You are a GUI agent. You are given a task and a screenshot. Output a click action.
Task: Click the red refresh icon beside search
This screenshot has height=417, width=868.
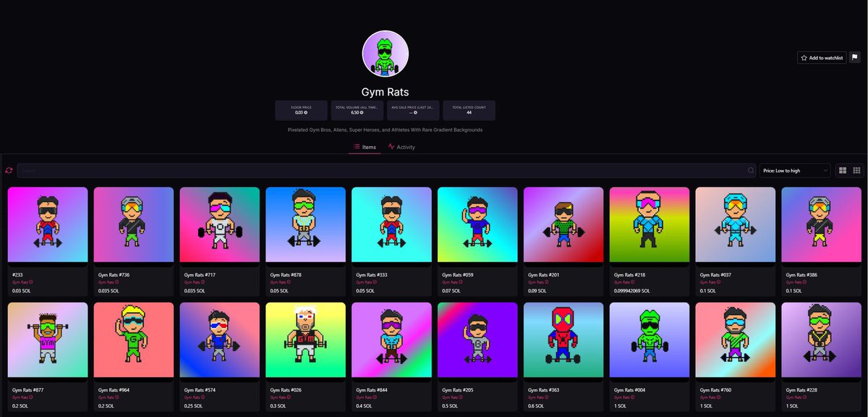(x=9, y=171)
